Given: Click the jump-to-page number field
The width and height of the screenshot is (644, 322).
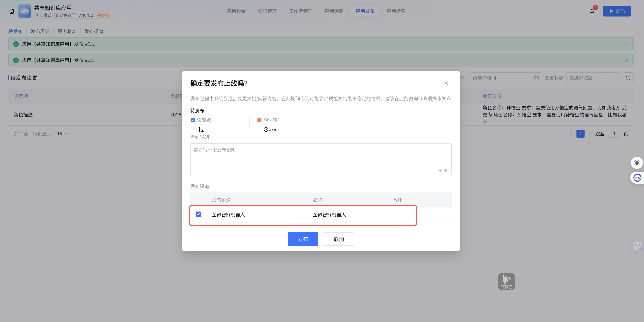Looking at the screenshot, I should (614, 134).
